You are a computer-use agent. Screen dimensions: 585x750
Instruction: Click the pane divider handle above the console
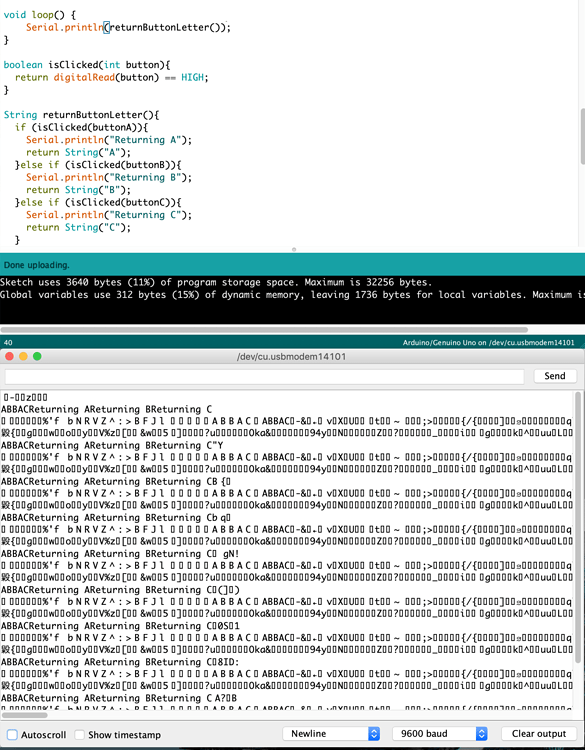click(x=294, y=249)
